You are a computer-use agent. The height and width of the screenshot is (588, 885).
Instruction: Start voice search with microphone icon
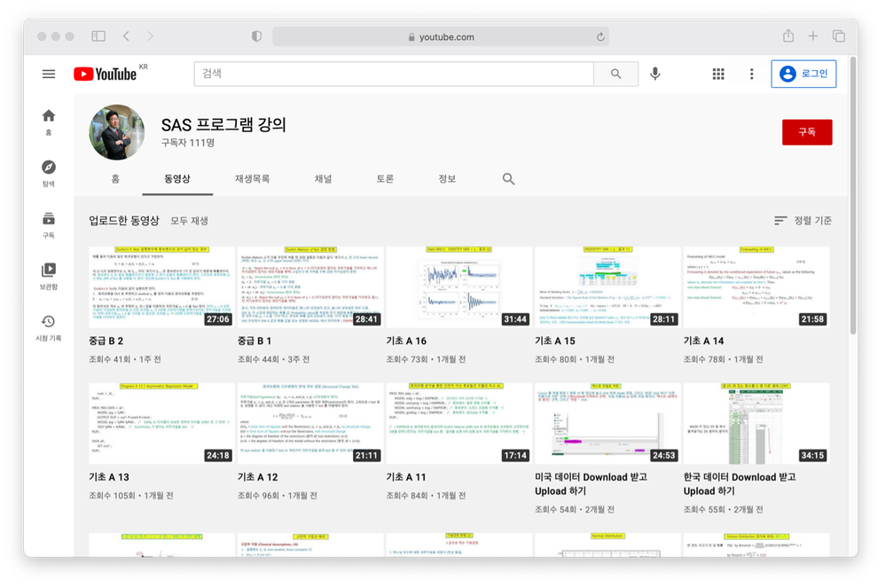654,74
